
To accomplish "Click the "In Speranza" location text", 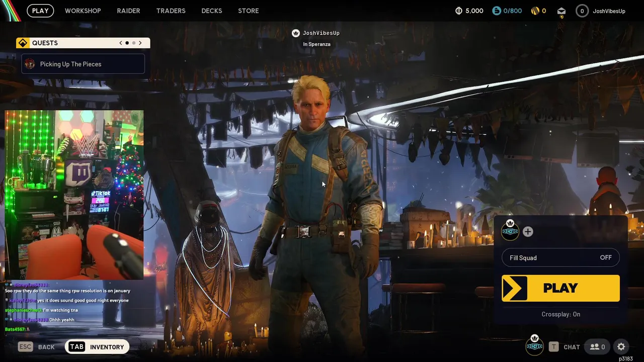I will [316, 44].
